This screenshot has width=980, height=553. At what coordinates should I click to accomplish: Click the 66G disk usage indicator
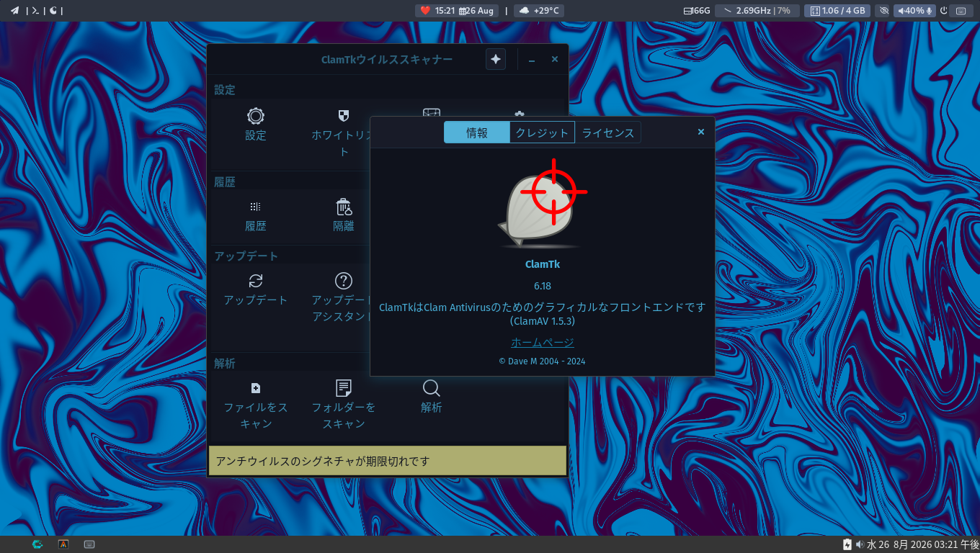pyautogui.click(x=697, y=10)
